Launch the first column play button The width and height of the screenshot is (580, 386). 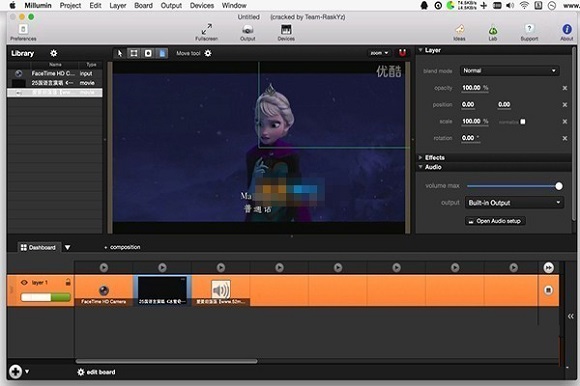click(x=104, y=267)
